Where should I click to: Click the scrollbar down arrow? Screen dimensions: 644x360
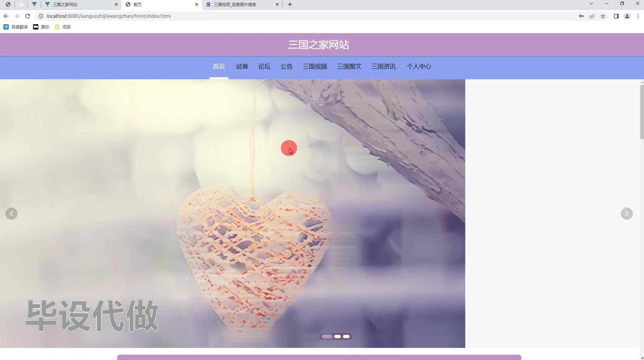tap(642, 358)
